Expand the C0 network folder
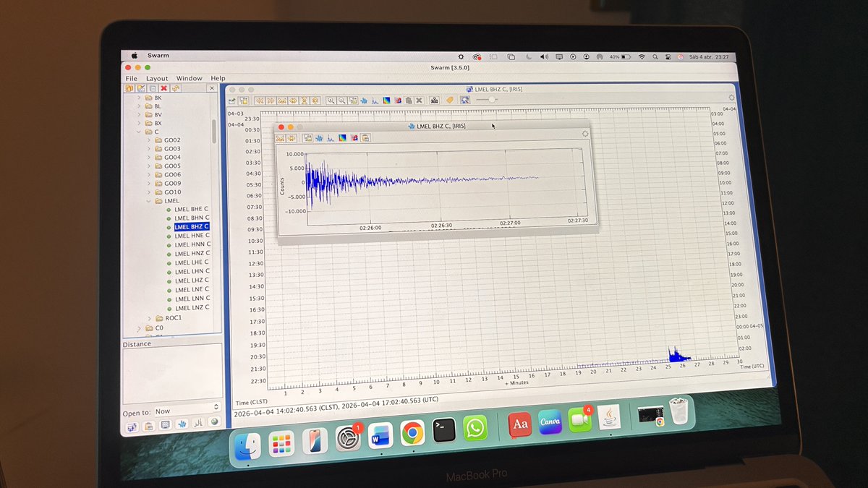The image size is (868, 488). 140,328
